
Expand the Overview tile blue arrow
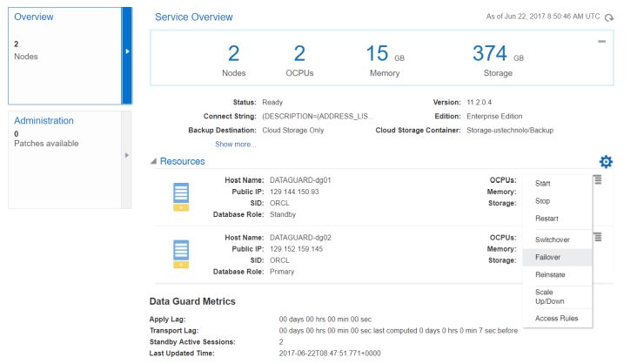127,52
